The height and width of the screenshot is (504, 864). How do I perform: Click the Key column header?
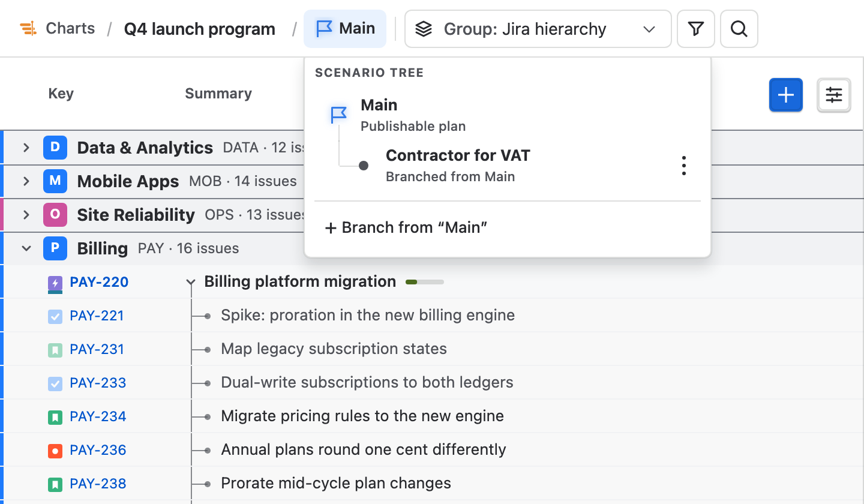[61, 94]
